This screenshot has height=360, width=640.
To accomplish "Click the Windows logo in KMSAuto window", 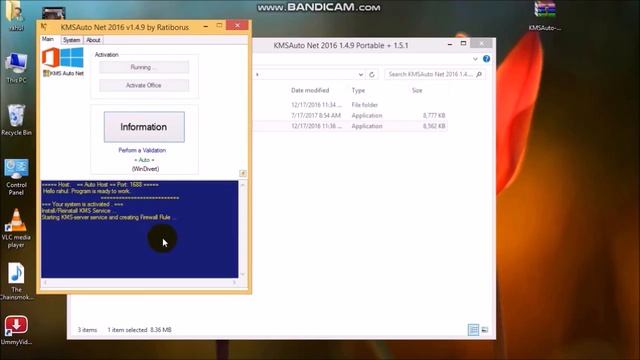I will (x=72, y=57).
